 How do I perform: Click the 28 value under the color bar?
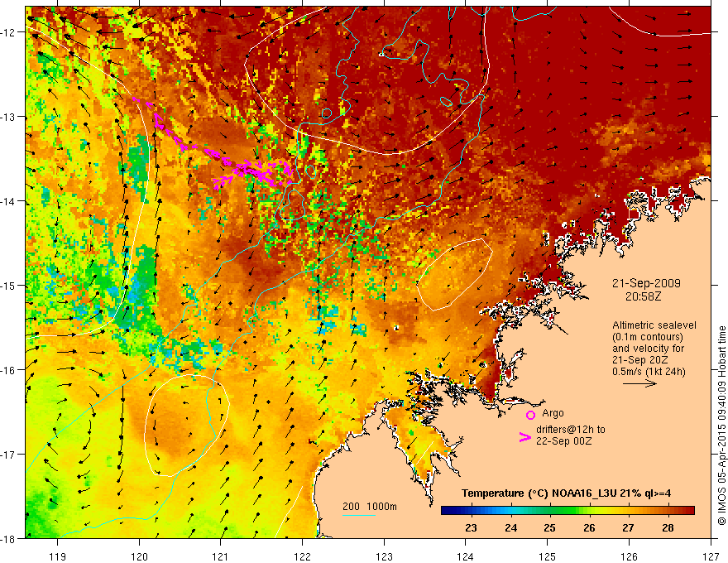(668, 528)
